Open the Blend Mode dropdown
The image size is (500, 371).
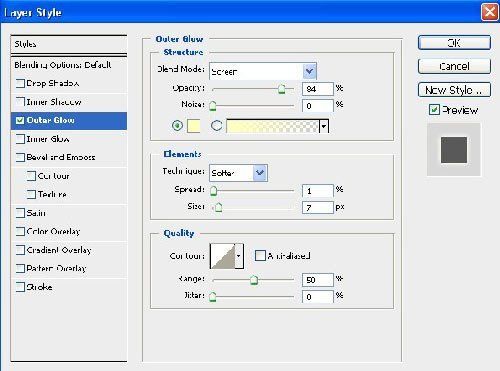[x=309, y=71]
